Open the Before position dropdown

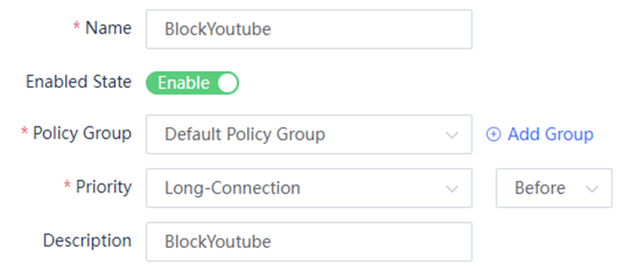pos(554,188)
